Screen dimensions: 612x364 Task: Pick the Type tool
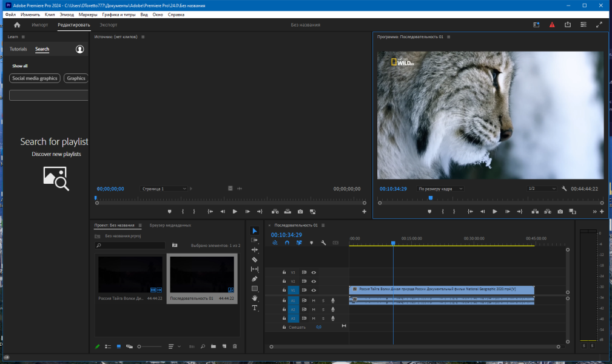tap(255, 308)
